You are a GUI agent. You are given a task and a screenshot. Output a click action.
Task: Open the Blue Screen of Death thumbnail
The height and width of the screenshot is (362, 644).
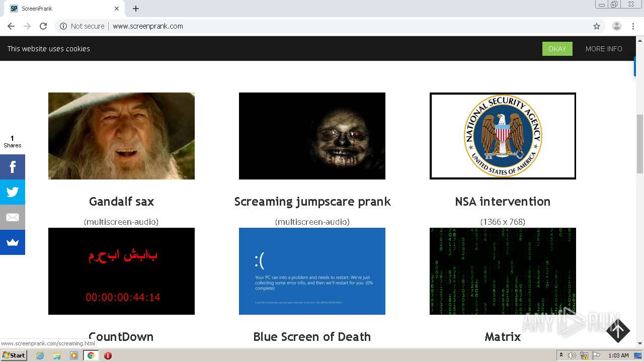coord(312,271)
